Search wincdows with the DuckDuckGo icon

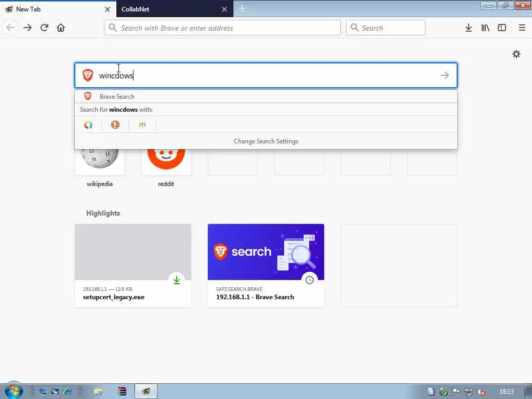(115, 125)
